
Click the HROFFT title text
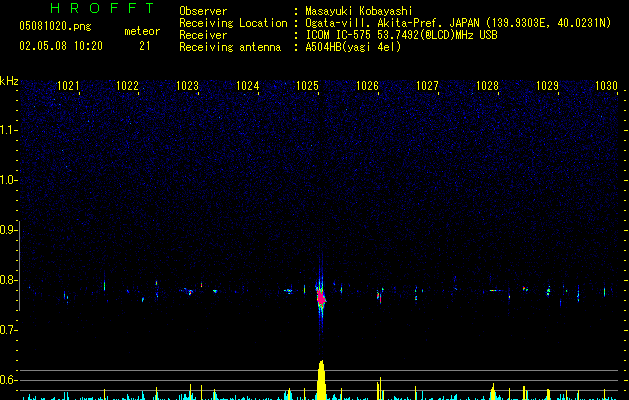click(x=102, y=8)
